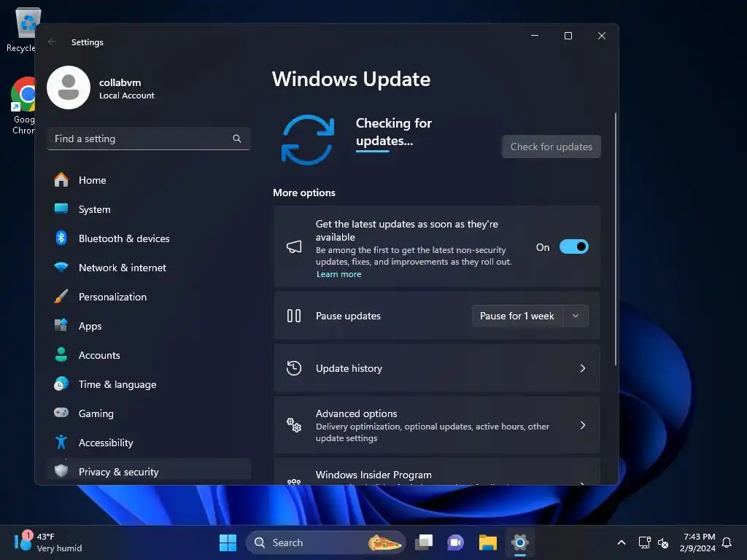Select Apps in the sidebar
747x560 pixels.
coord(149,326)
